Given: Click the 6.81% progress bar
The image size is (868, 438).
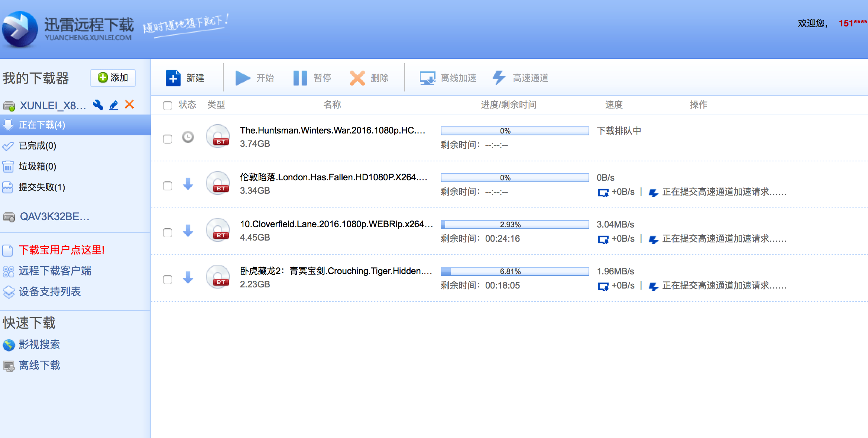Looking at the screenshot, I should click(515, 271).
